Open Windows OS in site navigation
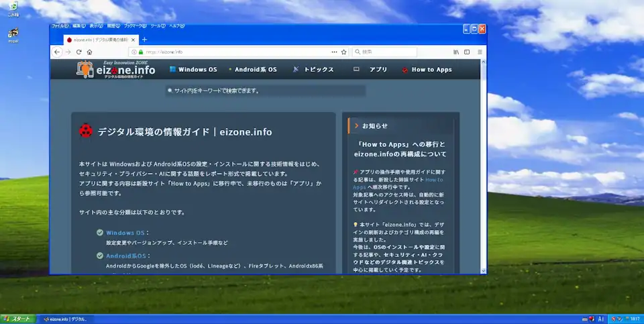This screenshot has height=324, width=644. point(193,69)
